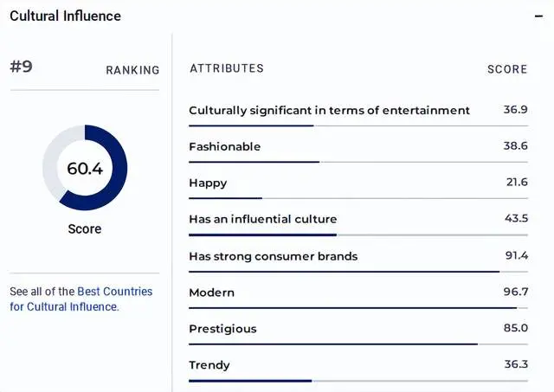This screenshot has width=554, height=392.
Task: Collapse the Cultural Influence section minus icon
Action: pos(538,16)
